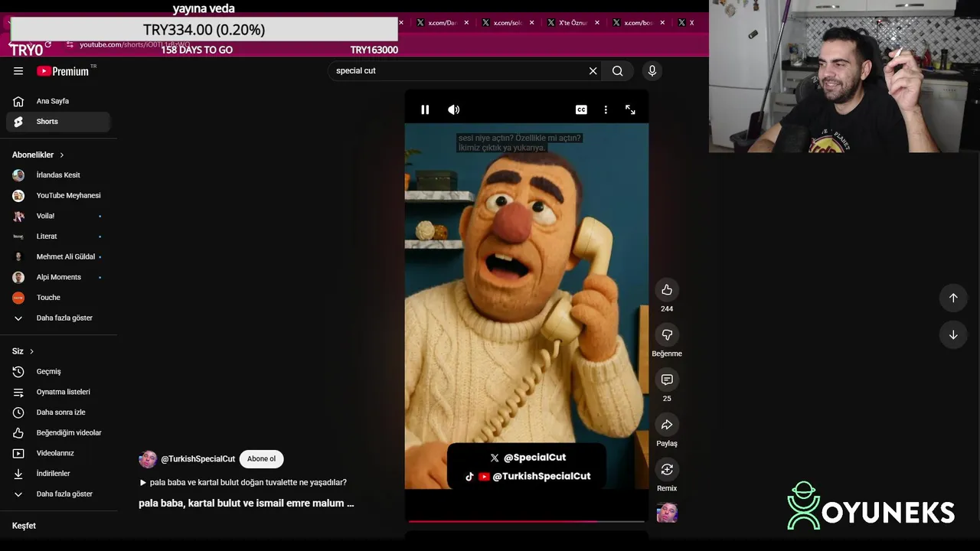Open Daha sonra izle

pos(58,412)
